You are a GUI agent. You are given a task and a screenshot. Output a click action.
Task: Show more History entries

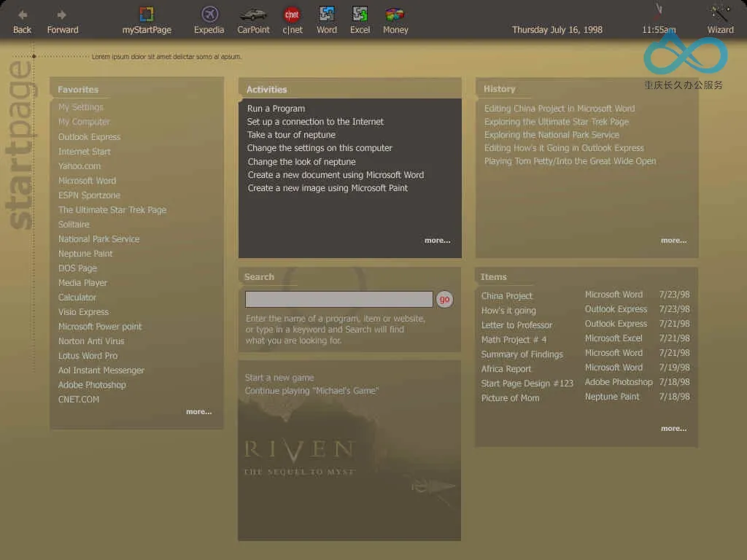pos(673,241)
